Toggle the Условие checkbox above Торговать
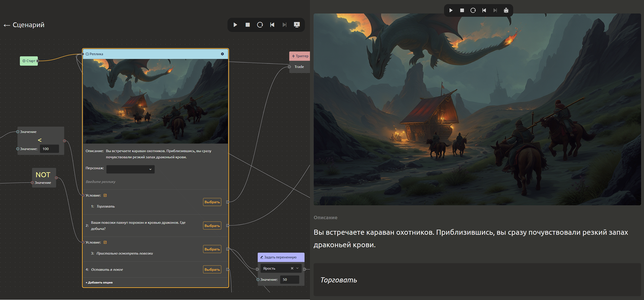The width and height of the screenshot is (644, 300). coord(105,195)
